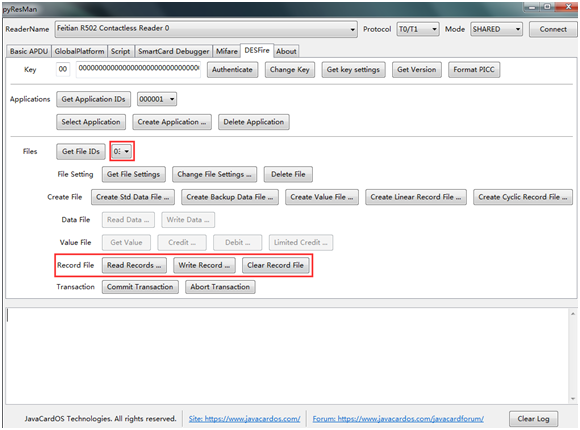Click the Connect button
580x430 pixels.
click(553, 29)
